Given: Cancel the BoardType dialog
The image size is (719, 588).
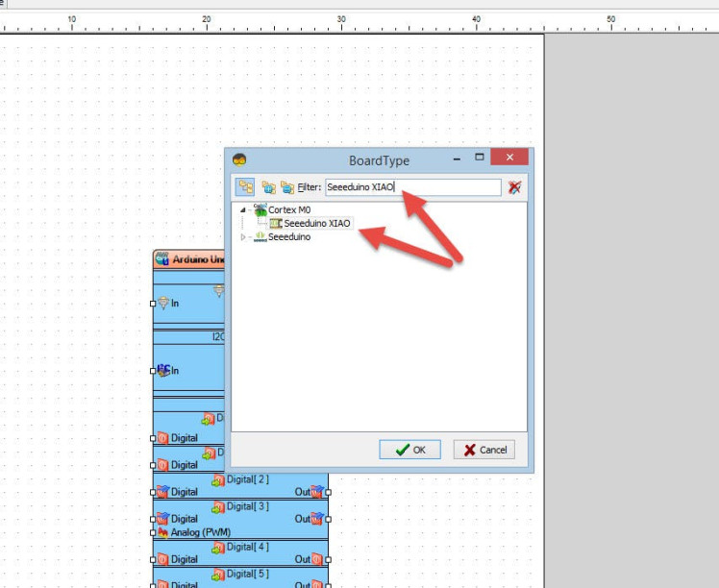Looking at the screenshot, I should (x=484, y=450).
